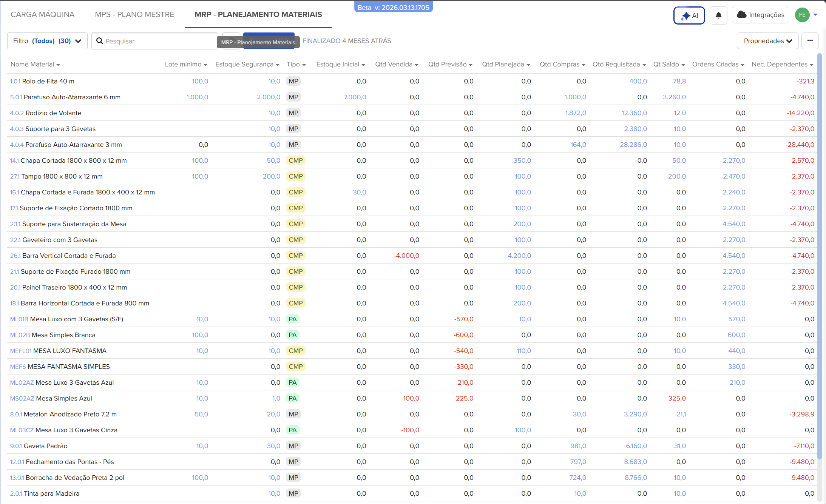This screenshot has width=826, height=504.
Task: Open the notifications bell
Action: [718, 15]
